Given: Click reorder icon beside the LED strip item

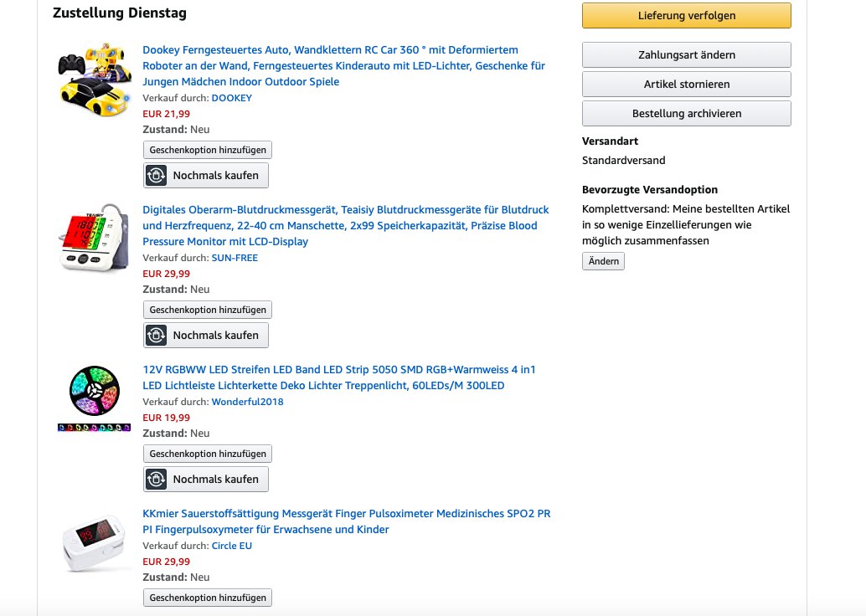Looking at the screenshot, I should click(157, 480).
